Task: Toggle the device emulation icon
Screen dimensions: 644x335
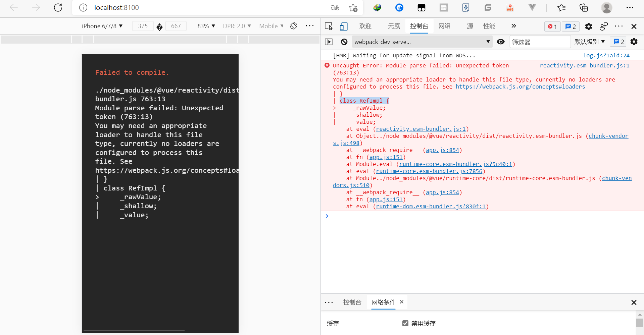Action: [343, 26]
